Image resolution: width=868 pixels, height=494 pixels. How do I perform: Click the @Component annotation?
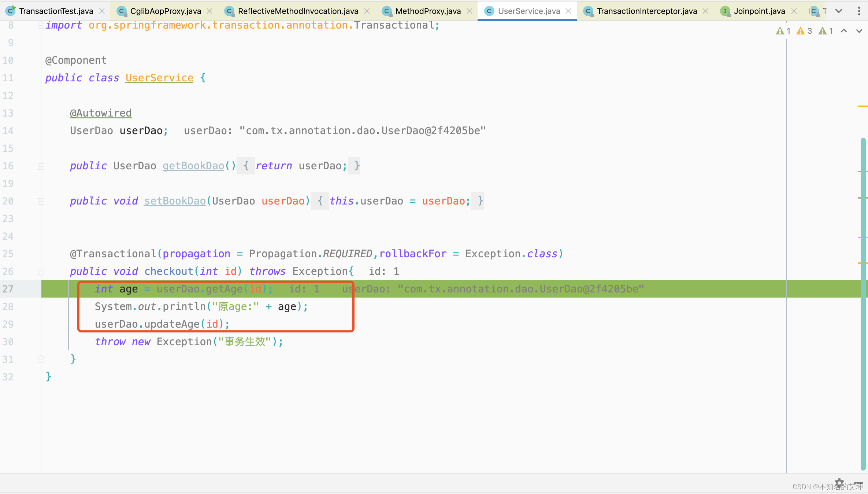tap(76, 60)
